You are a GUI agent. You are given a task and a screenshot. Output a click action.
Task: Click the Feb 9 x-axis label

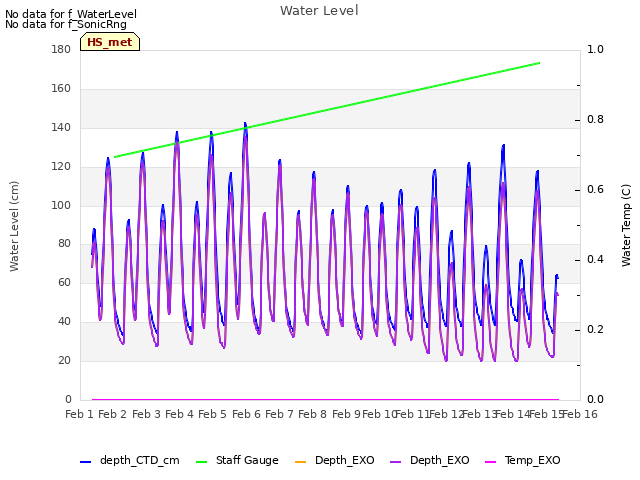pyautogui.click(x=346, y=414)
